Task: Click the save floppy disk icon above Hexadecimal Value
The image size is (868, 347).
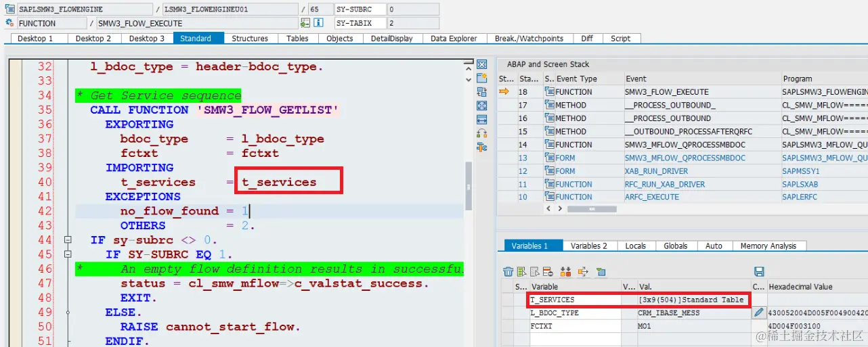Action: tap(759, 272)
